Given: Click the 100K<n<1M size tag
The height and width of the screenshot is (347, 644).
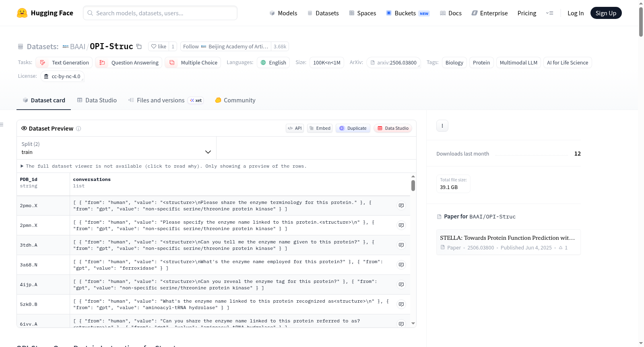Looking at the screenshot, I should (x=327, y=62).
